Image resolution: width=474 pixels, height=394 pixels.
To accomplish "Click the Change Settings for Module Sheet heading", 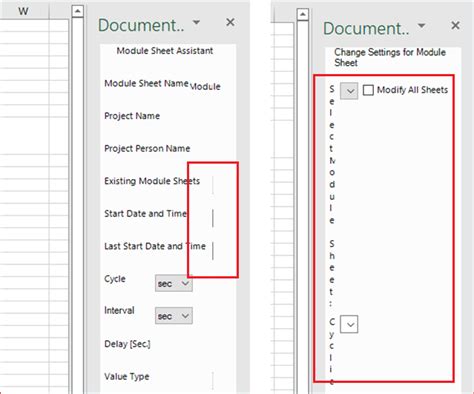I will (390, 57).
